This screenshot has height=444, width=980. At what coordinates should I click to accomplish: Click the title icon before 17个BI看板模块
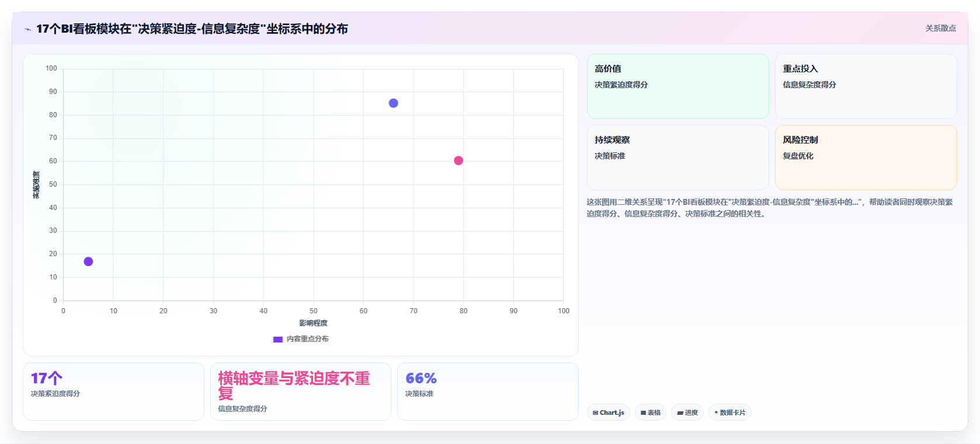27,29
